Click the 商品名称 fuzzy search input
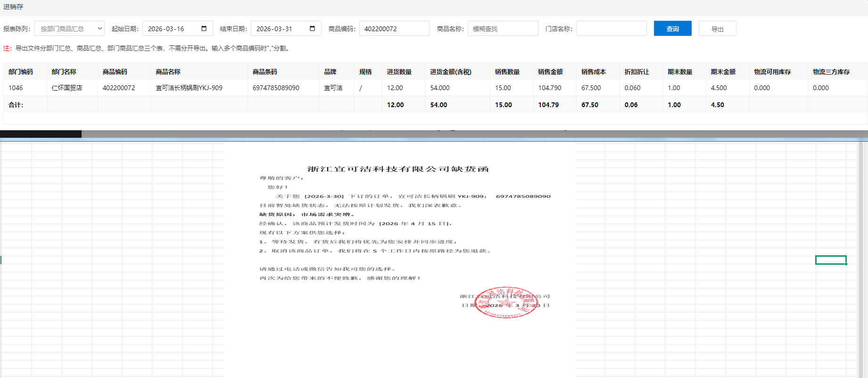868x378 pixels. coord(503,29)
